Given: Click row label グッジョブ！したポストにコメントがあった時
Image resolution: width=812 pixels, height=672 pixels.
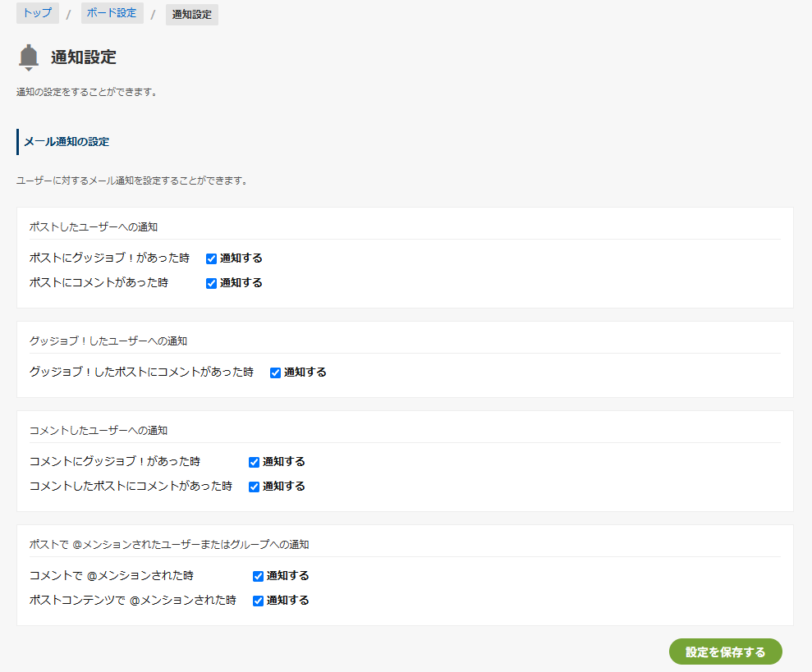Looking at the screenshot, I should [x=141, y=373].
